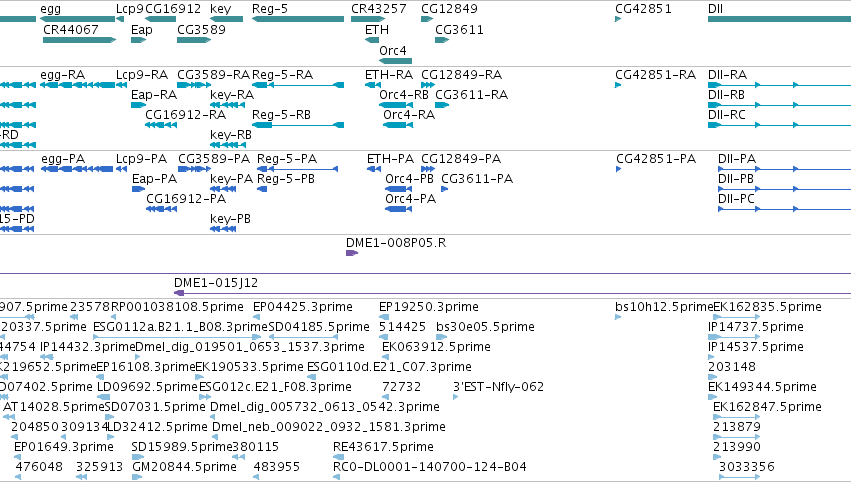Select the Dll-RA transcript

pos(779,85)
